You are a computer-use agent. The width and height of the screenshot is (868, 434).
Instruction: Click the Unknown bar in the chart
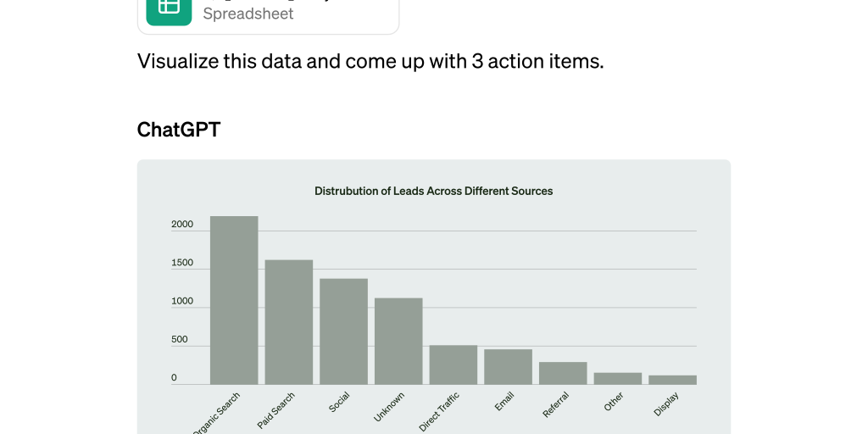point(398,341)
